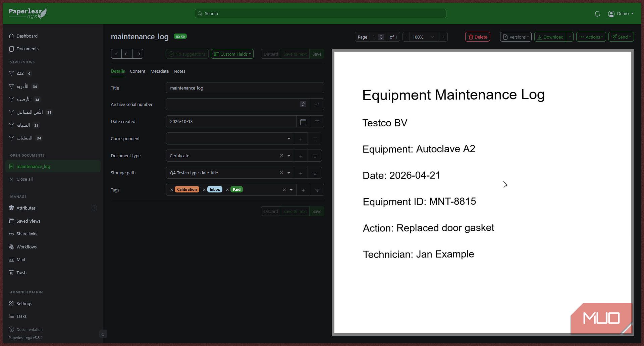Viewport: 644px width, 346px height.
Task: Clear the storage path selection
Action: [x=282, y=173]
